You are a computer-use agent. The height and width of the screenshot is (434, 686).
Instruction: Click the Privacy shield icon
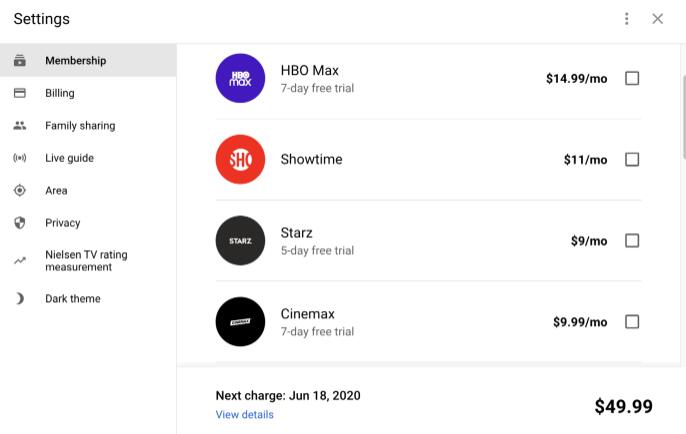20,223
